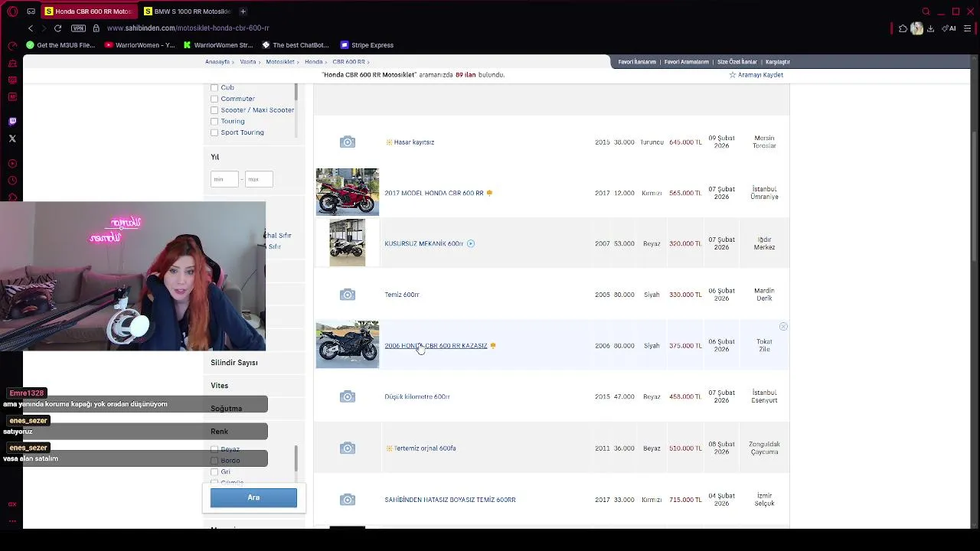Open the tab islands workspace icon
The height and width of the screenshot is (551, 980).
coord(31,11)
